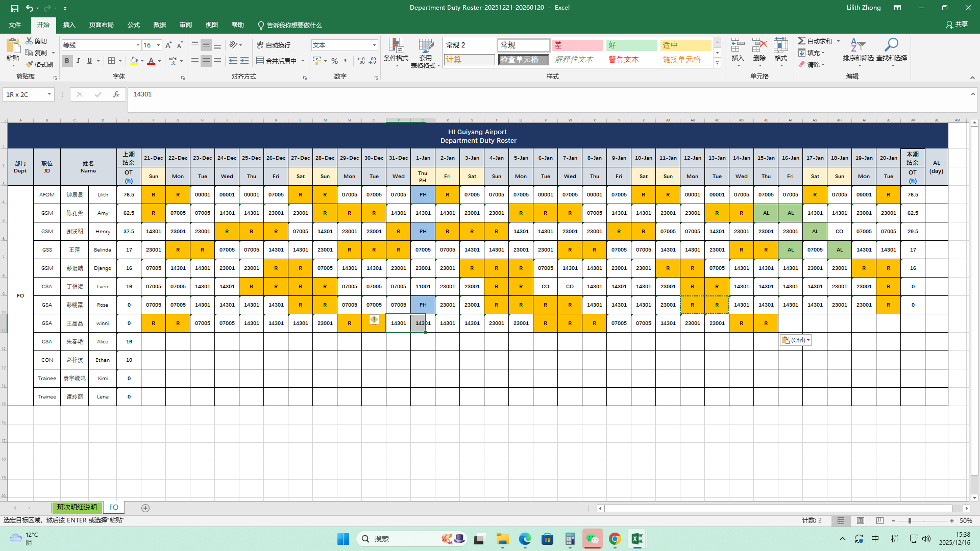The width and height of the screenshot is (980, 551).
Task: Click the Format Painter brush icon
Action: (x=30, y=64)
